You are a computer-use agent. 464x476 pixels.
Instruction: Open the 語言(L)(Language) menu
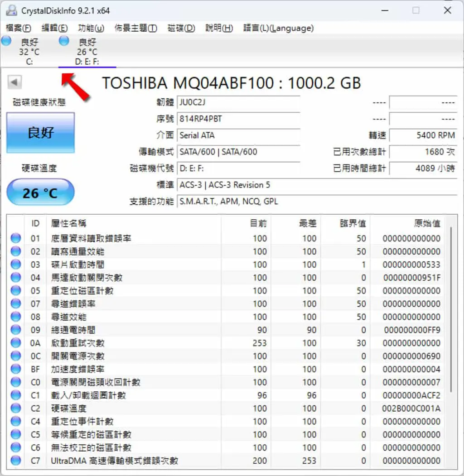[x=279, y=28]
